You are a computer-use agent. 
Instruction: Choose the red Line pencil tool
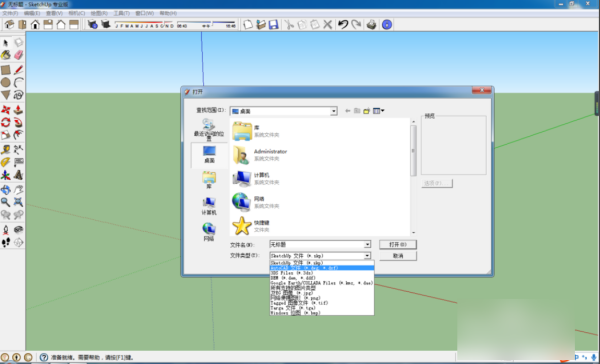(x=18, y=70)
